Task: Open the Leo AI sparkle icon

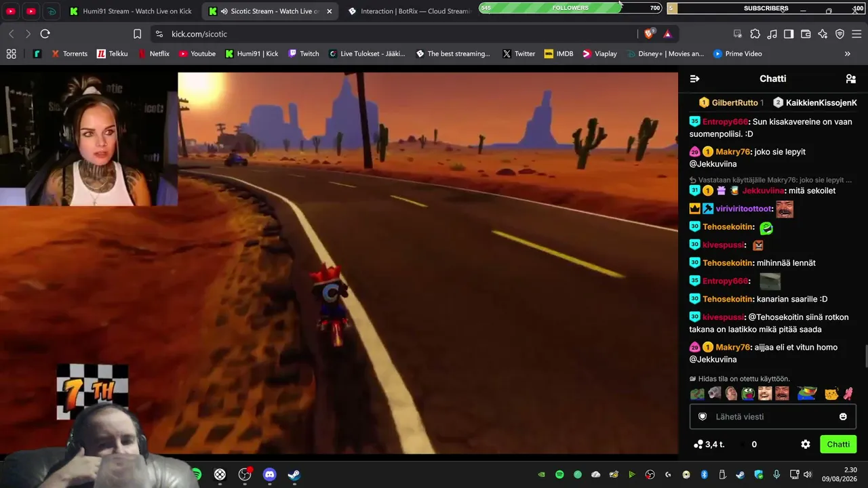Action: [823, 34]
